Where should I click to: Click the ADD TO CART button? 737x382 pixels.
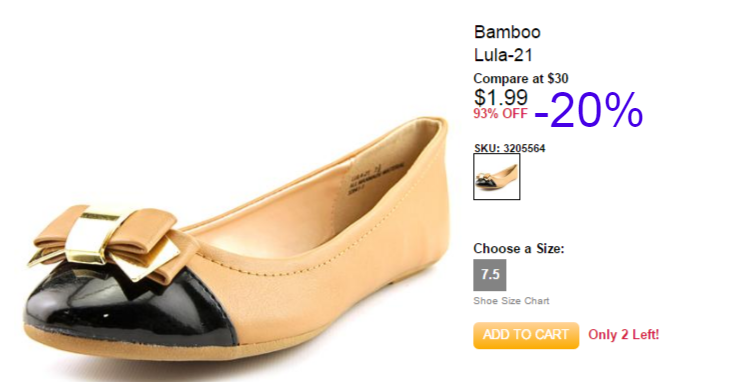[526, 335]
